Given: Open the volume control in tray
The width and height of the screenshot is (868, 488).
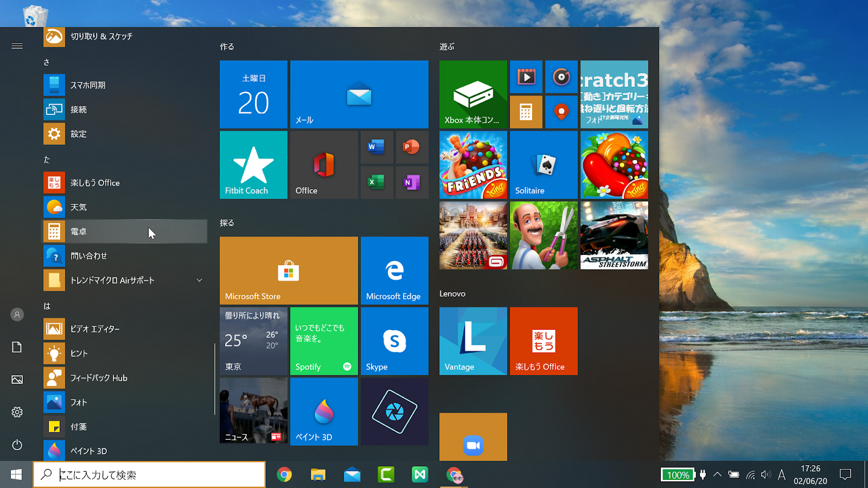Looking at the screenshot, I should (x=765, y=475).
